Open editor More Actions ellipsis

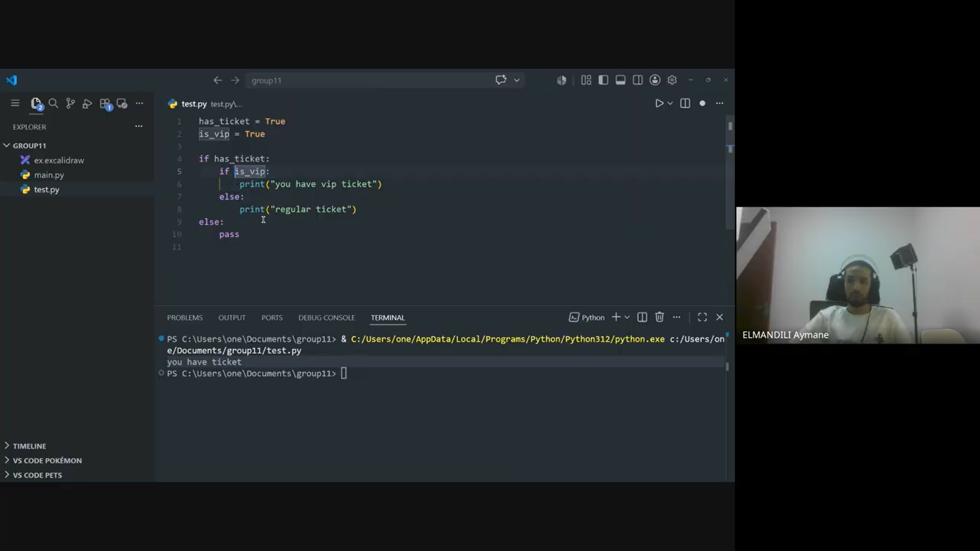pyautogui.click(x=720, y=104)
